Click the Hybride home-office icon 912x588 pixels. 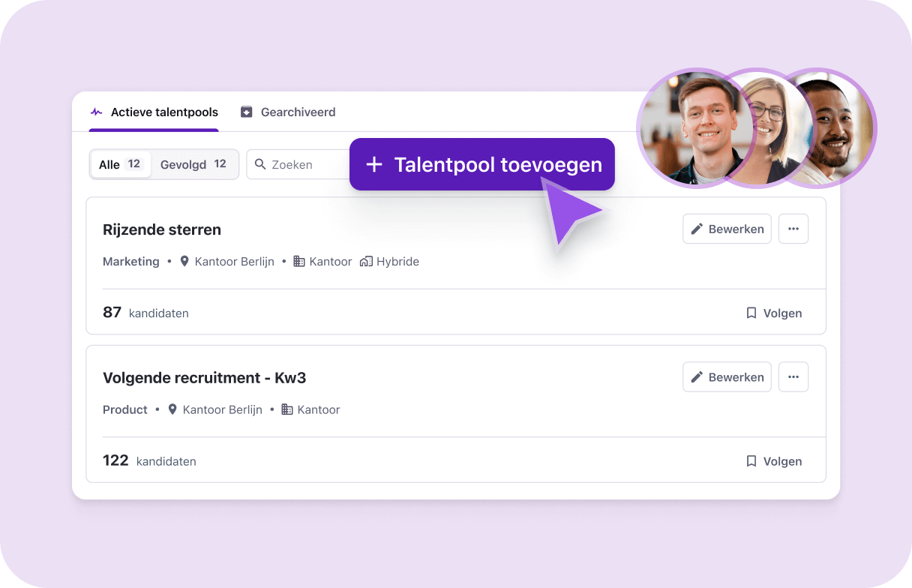pyautogui.click(x=366, y=262)
